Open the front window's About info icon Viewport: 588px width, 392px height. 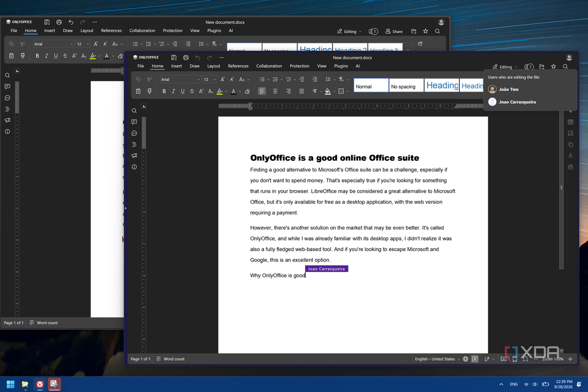(x=134, y=167)
